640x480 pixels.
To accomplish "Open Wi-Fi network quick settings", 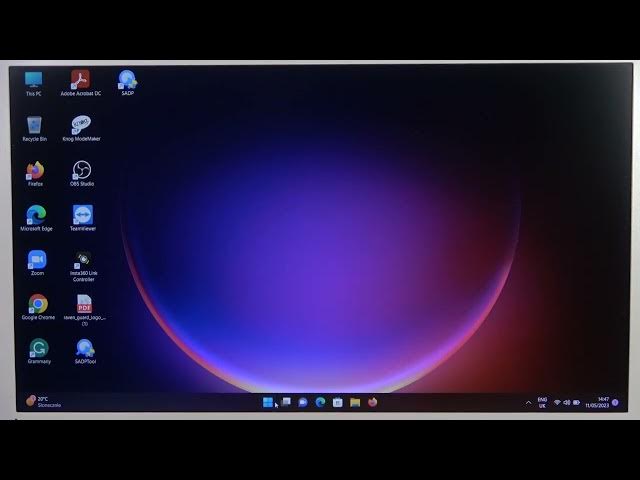I will (557, 402).
